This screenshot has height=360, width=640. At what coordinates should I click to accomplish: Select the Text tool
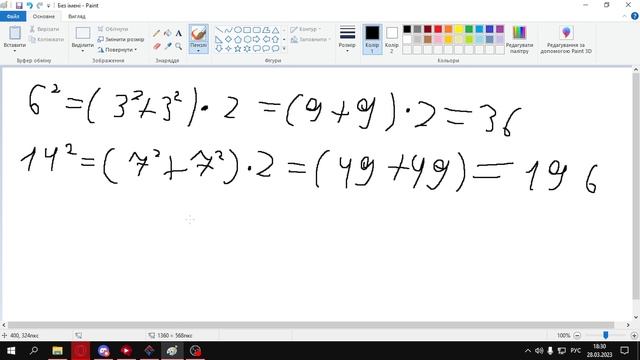pyautogui.click(x=178, y=33)
